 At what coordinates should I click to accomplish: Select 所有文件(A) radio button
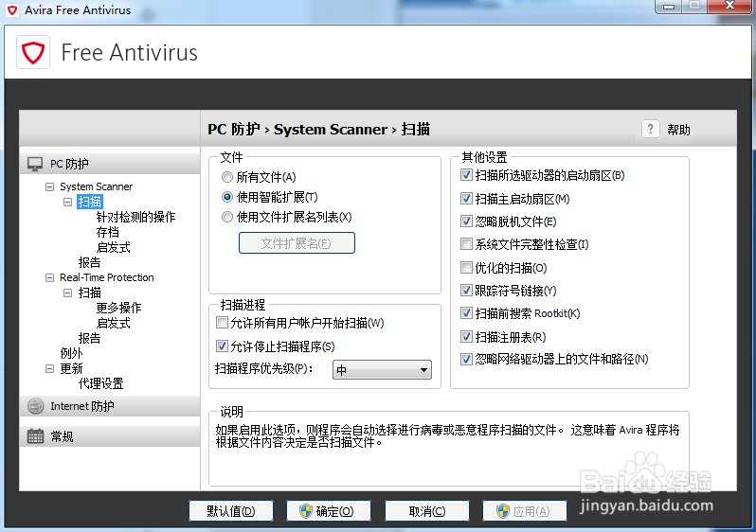[x=227, y=177]
